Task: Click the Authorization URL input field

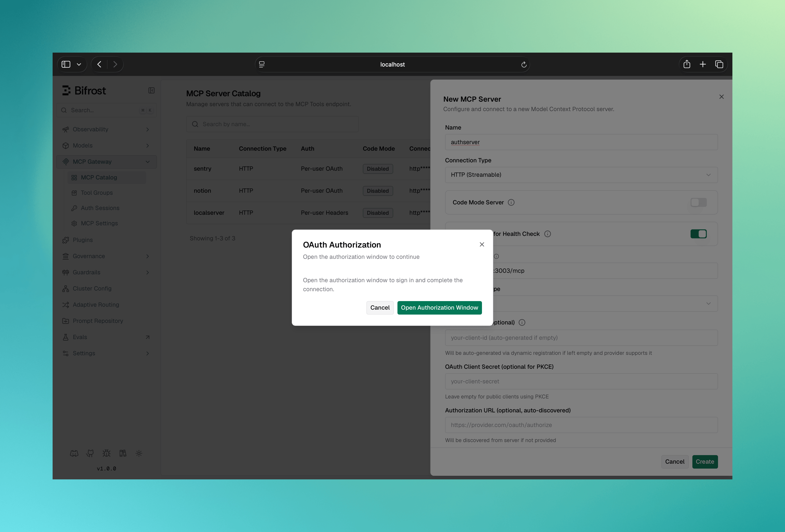Action: (581, 425)
